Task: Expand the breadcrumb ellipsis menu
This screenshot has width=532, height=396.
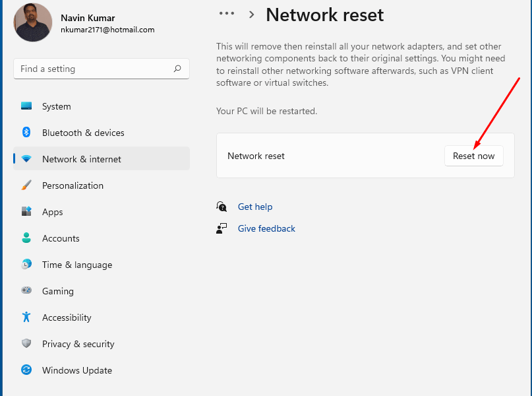Action: coord(227,14)
